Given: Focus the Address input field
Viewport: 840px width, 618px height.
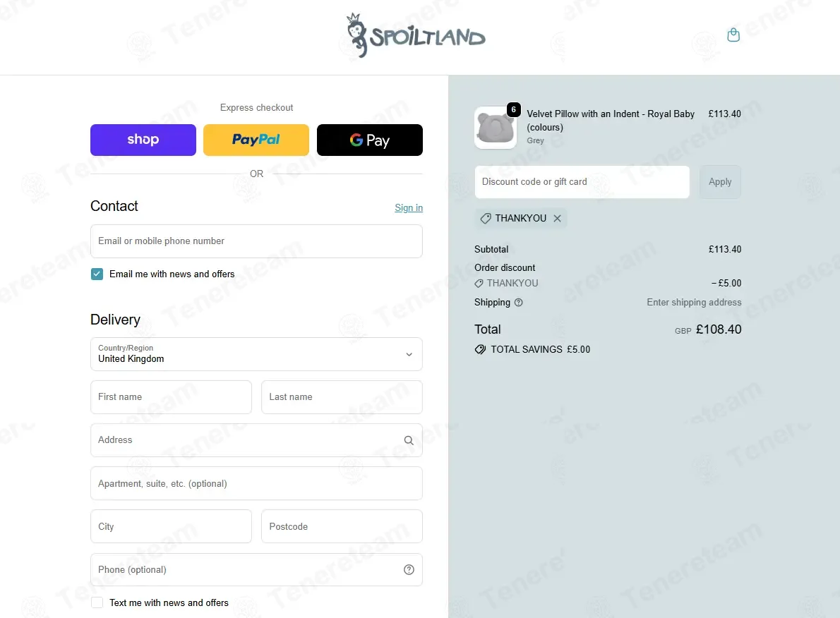Looking at the screenshot, I should tap(257, 440).
